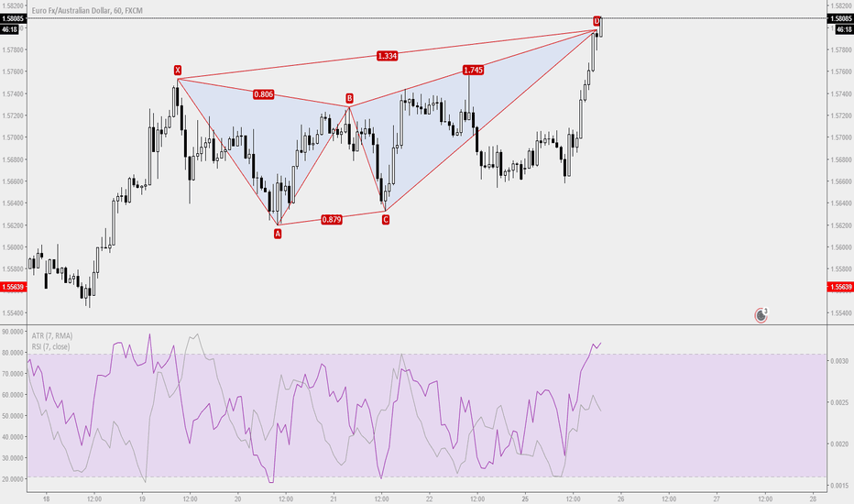The width and height of the screenshot is (854, 504).
Task: Click date 28 on the time axis
Action: click(x=813, y=498)
